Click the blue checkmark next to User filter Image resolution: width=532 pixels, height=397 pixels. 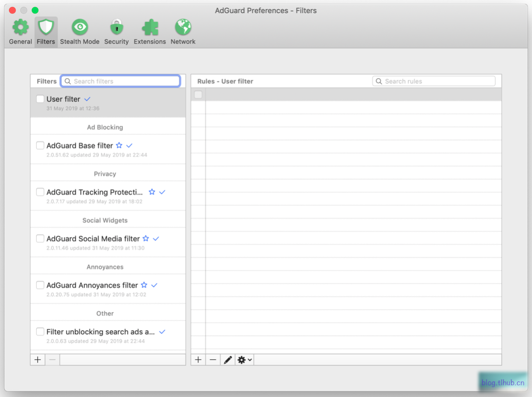(x=87, y=99)
